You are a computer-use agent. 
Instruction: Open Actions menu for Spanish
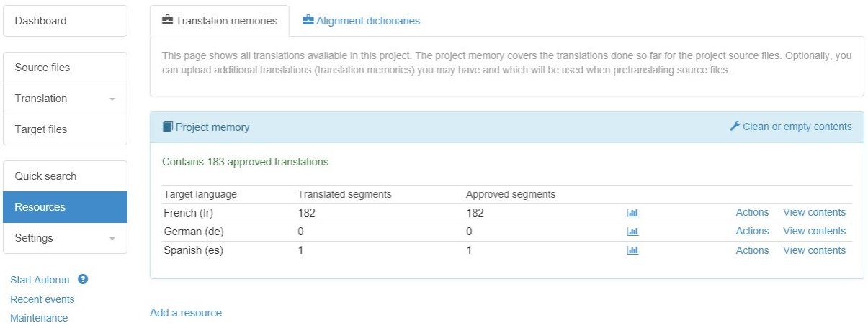coord(752,250)
